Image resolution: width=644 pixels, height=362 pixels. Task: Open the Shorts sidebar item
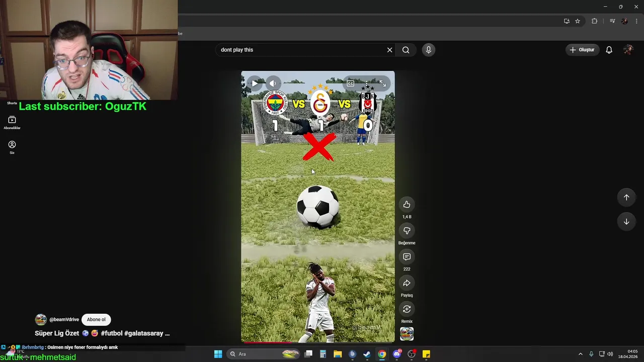point(12,103)
